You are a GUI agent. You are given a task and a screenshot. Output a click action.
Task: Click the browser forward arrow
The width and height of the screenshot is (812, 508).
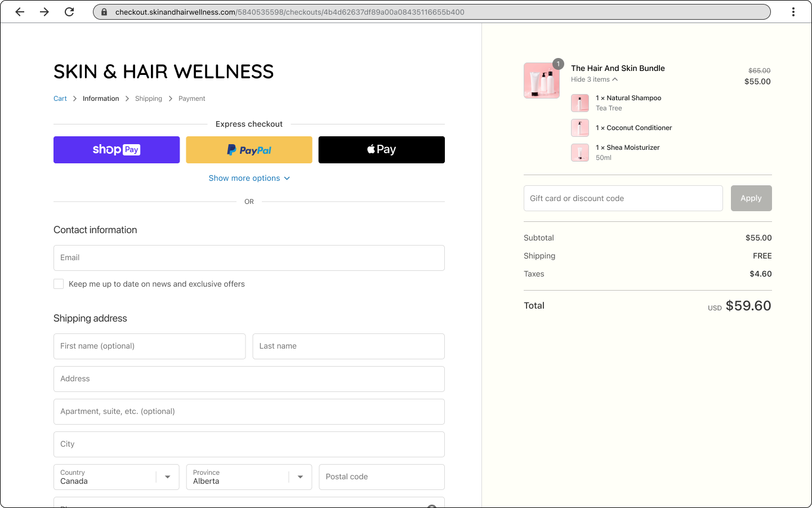pos(44,12)
